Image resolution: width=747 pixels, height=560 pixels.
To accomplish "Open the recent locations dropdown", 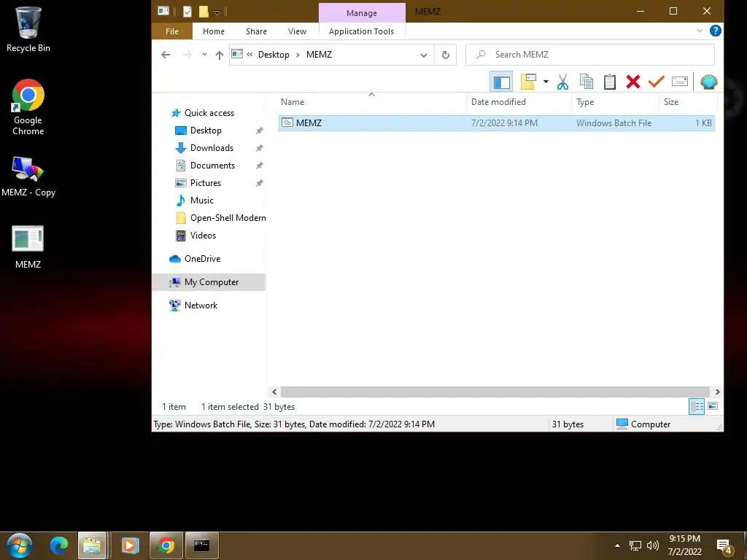I will 204,54.
